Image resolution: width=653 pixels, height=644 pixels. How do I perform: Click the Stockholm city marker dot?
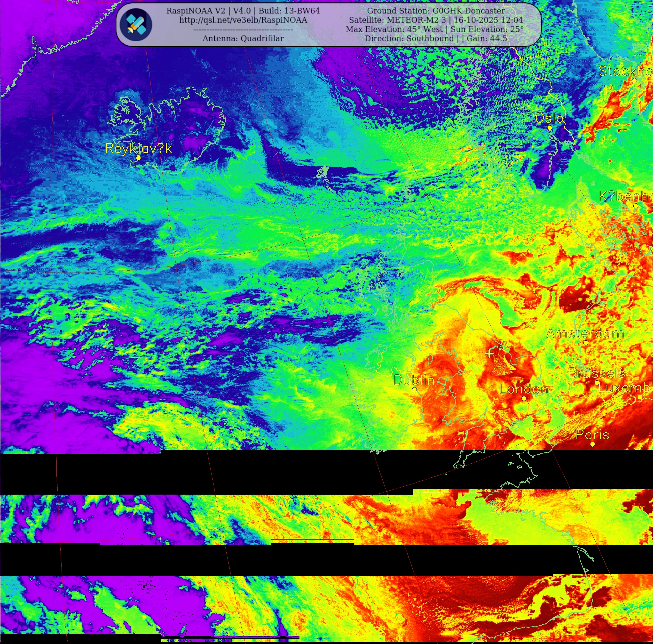634,80
